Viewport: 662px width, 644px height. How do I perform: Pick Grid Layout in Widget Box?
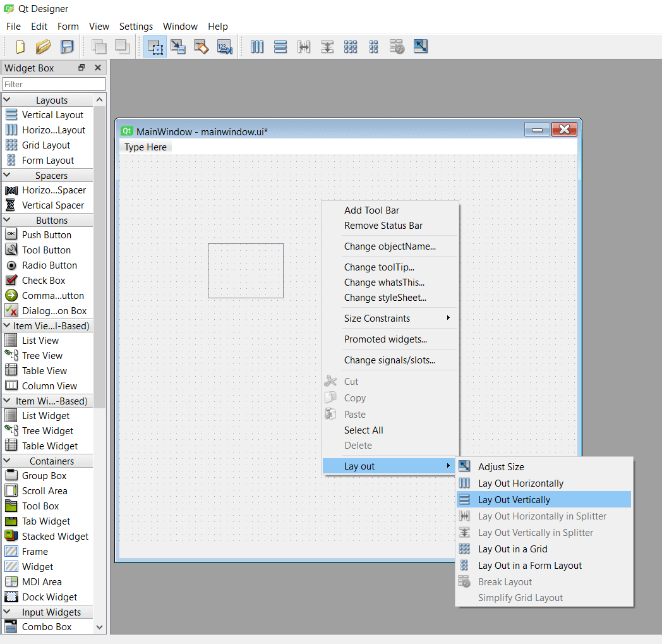coord(47,145)
